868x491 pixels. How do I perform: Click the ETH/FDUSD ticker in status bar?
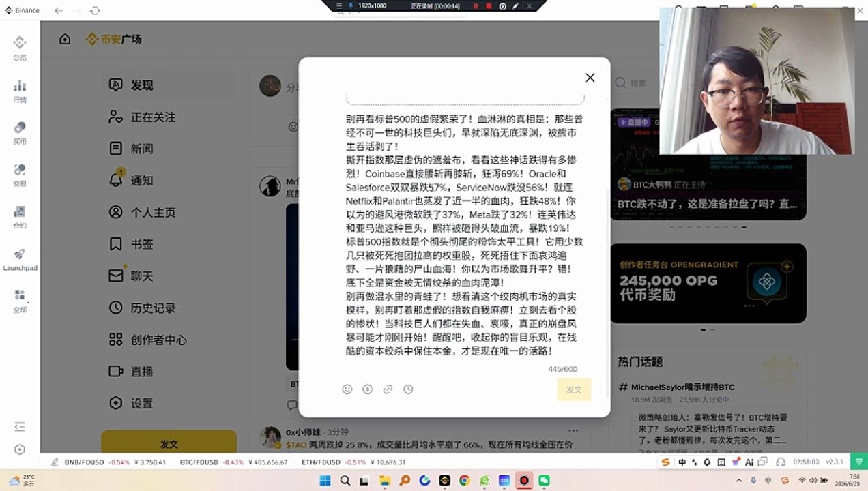point(354,462)
